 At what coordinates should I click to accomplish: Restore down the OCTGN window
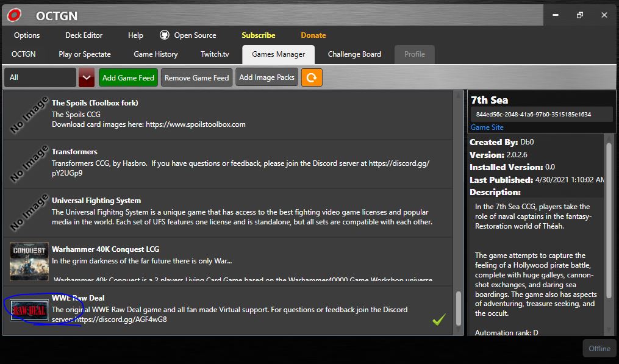[579, 15]
